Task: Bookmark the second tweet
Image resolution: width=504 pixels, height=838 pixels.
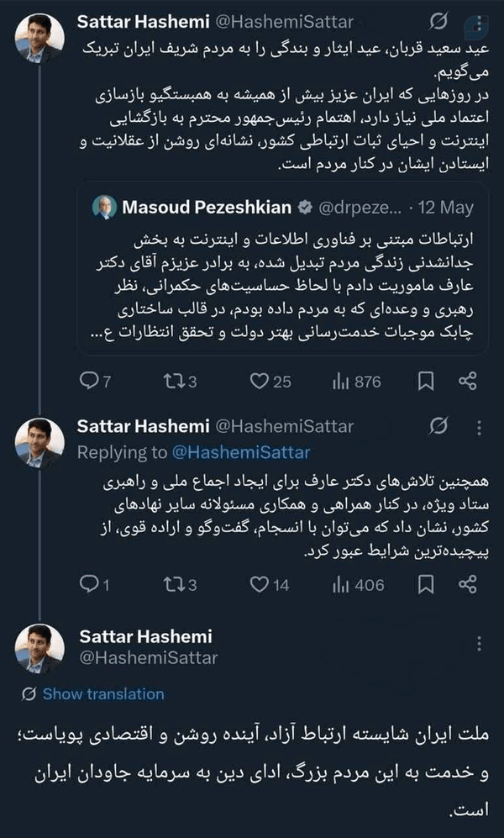Action: click(x=426, y=585)
